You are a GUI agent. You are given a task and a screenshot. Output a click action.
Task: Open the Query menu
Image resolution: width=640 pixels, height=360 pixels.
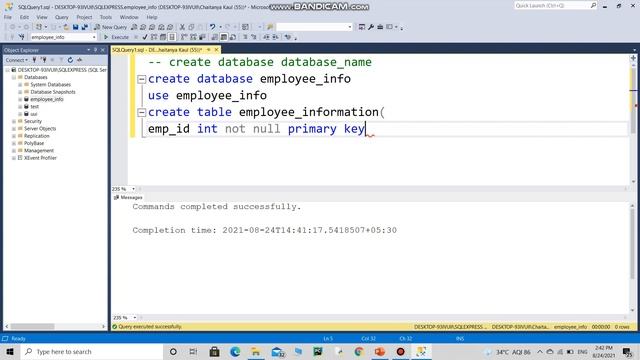[x=62, y=17]
